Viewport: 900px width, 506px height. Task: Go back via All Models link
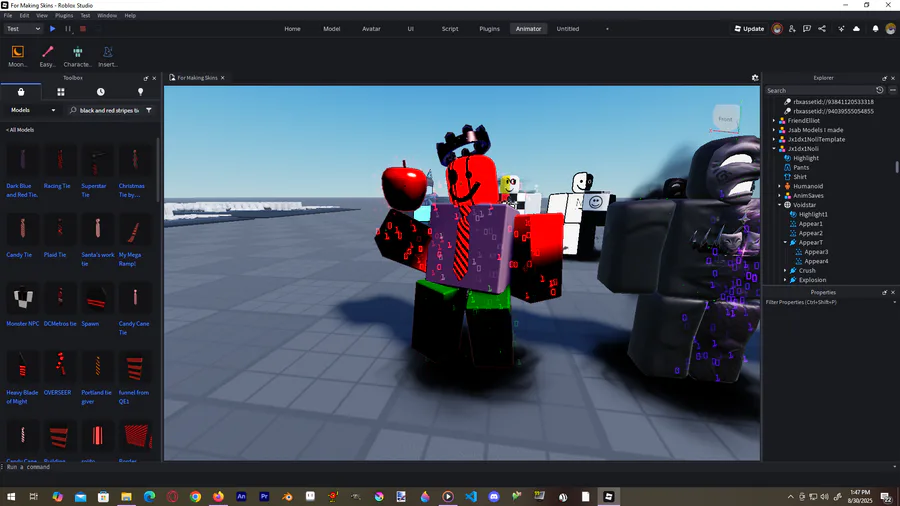point(20,130)
